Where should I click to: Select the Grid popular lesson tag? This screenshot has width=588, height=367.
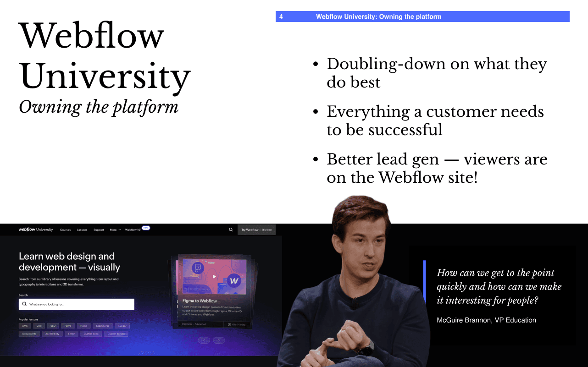pyautogui.click(x=39, y=326)
